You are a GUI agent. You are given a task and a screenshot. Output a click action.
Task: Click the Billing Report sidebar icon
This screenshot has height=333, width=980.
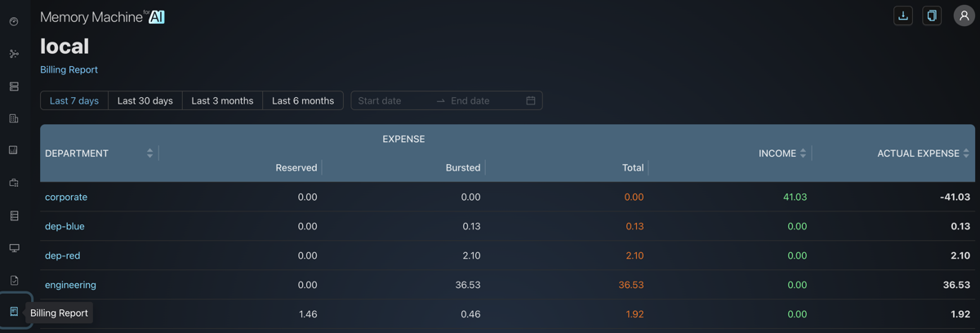pos(14,312)
